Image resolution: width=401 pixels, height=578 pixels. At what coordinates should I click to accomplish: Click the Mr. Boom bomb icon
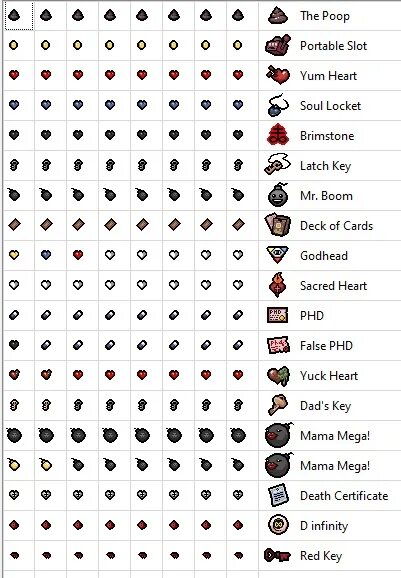click(278, 195)
